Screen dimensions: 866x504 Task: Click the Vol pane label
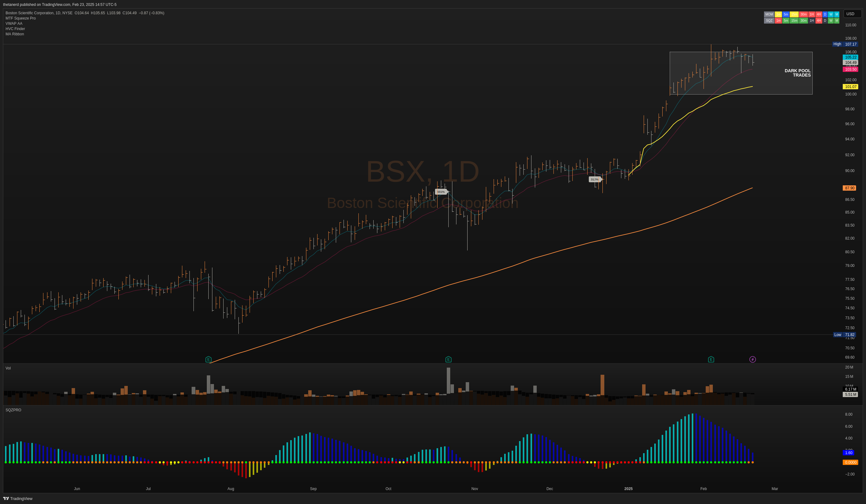coord(8,368)
